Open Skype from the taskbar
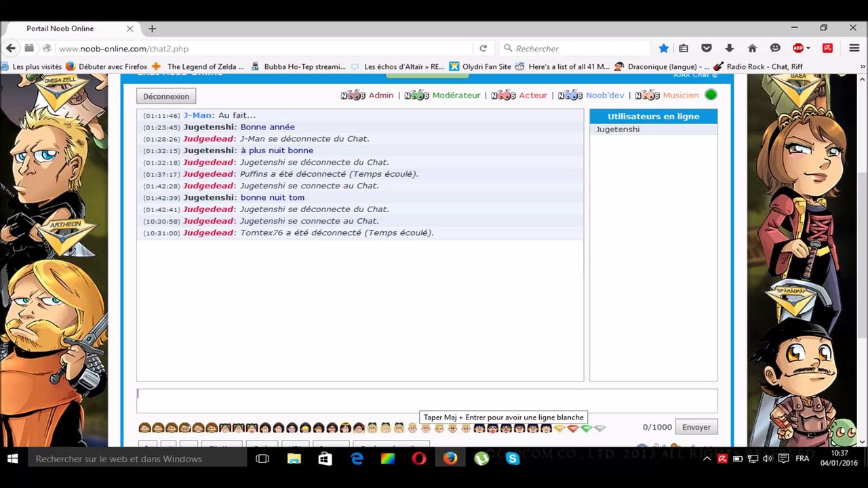Screen dimensions: 868x488 click(513, 459)
